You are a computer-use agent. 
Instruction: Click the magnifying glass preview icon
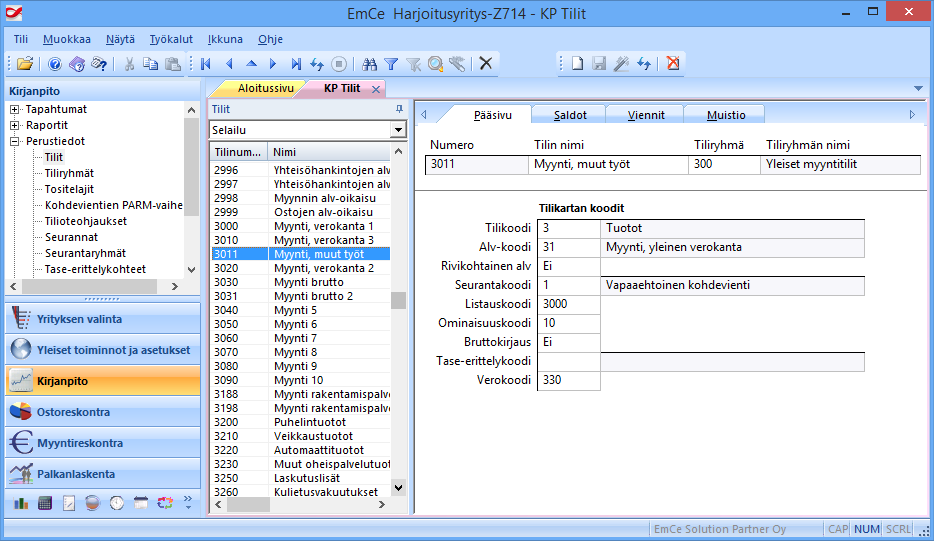pos(435,64)
